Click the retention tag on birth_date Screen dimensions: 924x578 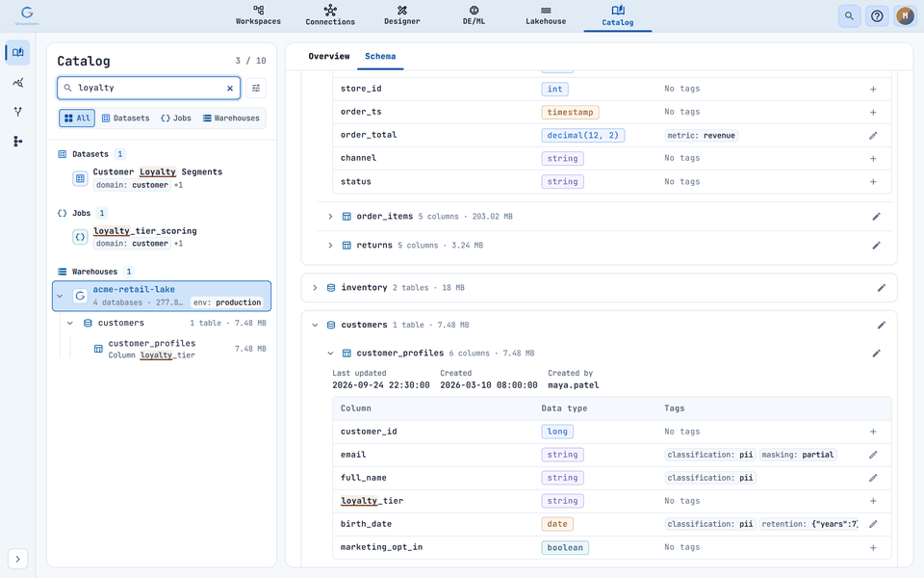tap(809, 524)
